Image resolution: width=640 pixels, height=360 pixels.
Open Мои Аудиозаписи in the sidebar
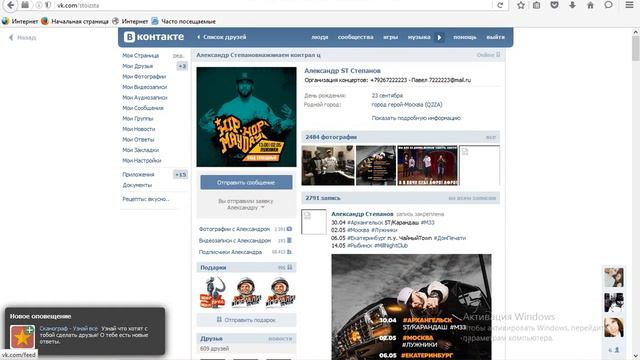click(145, 98)
